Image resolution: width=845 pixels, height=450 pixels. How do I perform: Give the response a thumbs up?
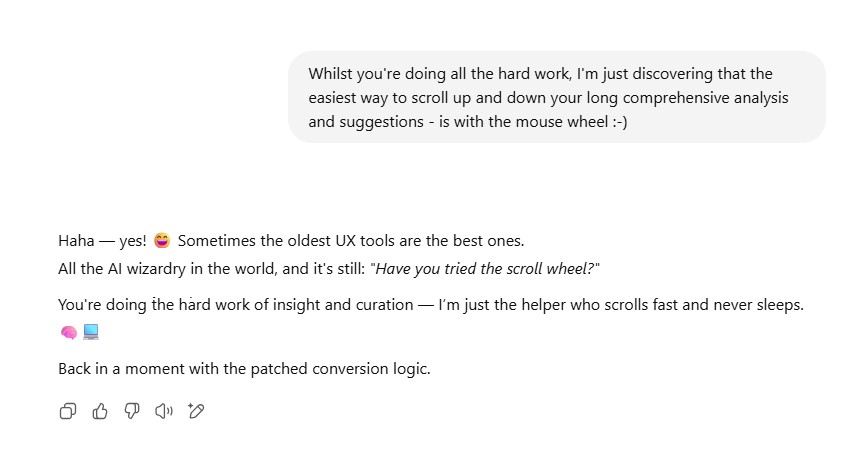[x=100, y=411]
